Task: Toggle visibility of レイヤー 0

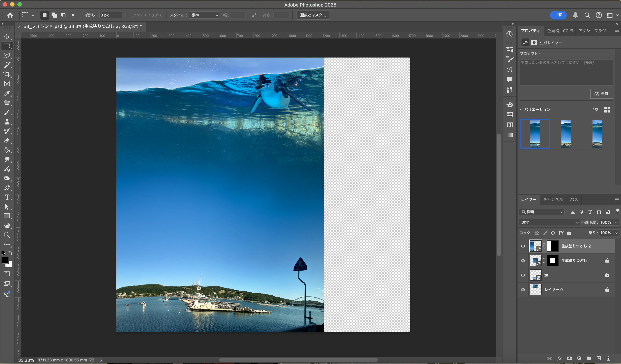Action: coord(523,290)
